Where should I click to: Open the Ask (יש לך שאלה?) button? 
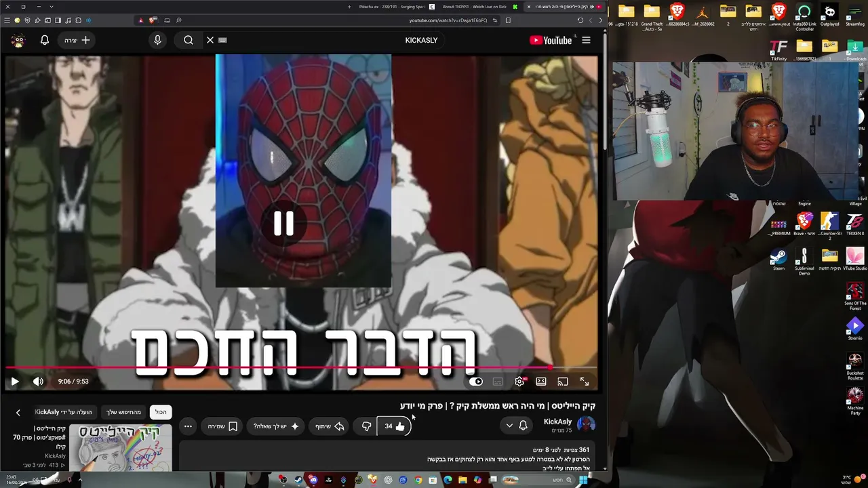click(276, 426)
